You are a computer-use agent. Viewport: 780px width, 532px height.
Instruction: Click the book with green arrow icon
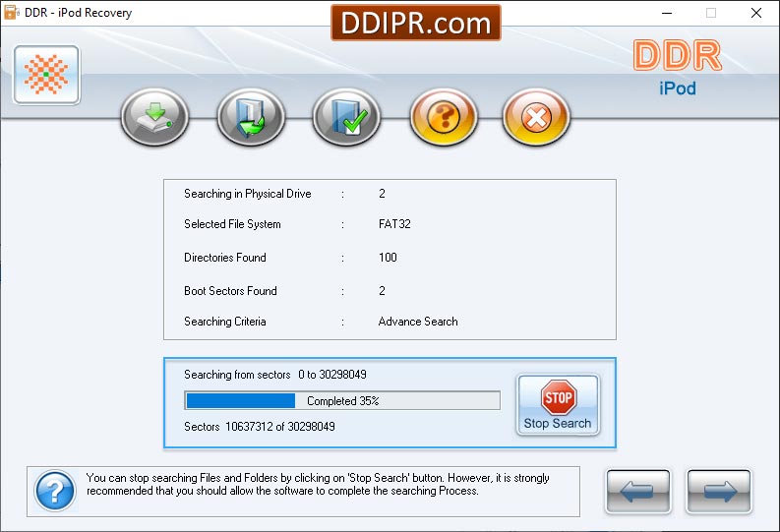tap(251, 117)
